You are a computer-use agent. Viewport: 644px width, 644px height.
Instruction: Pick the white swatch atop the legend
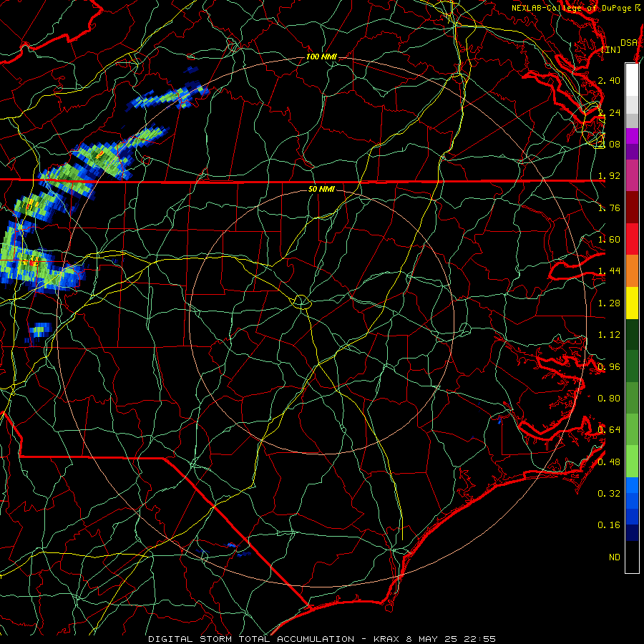tap(632, 80)
